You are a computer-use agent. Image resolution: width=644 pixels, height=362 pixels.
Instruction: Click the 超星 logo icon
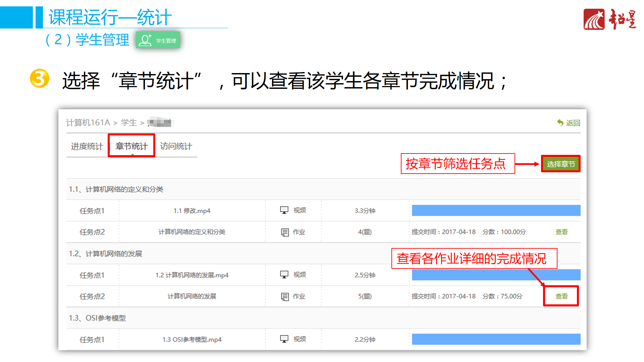594,19
